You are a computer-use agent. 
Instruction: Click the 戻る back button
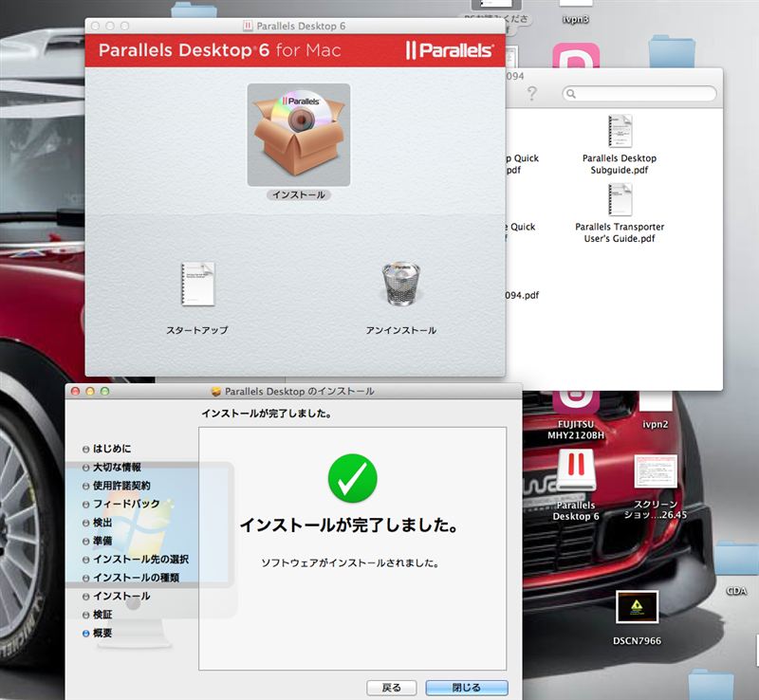click(x=392, y=688)
